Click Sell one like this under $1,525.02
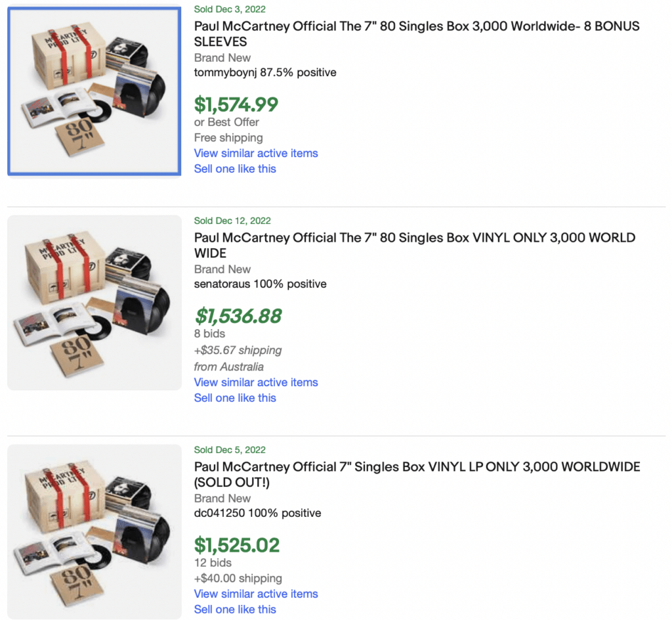The image size is (672, 620). tap(235, 609)
